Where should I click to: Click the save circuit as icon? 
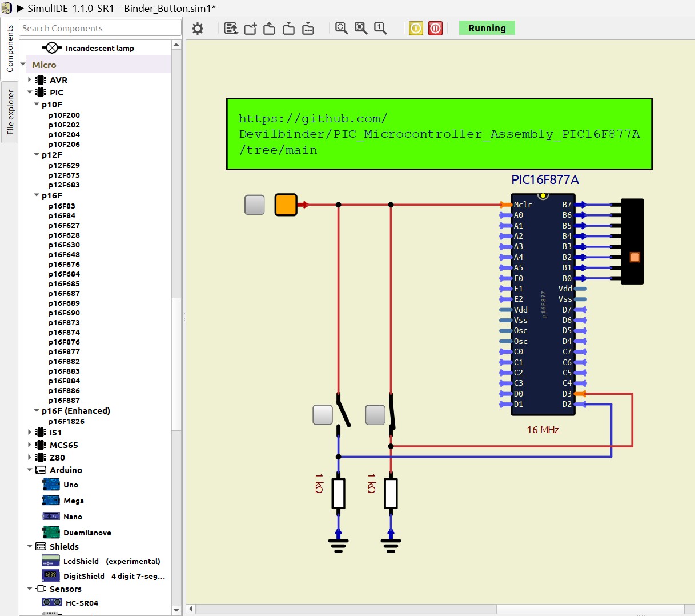coord(308,29)
